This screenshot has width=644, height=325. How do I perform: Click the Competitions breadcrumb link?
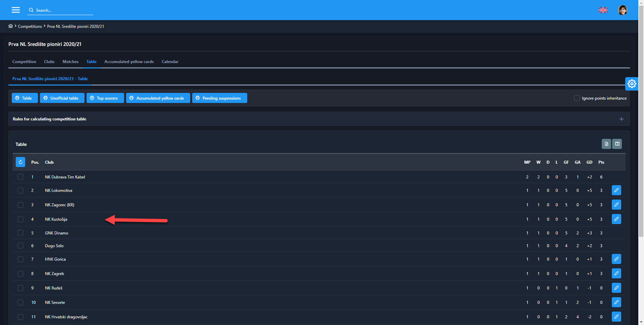point(30,26)
